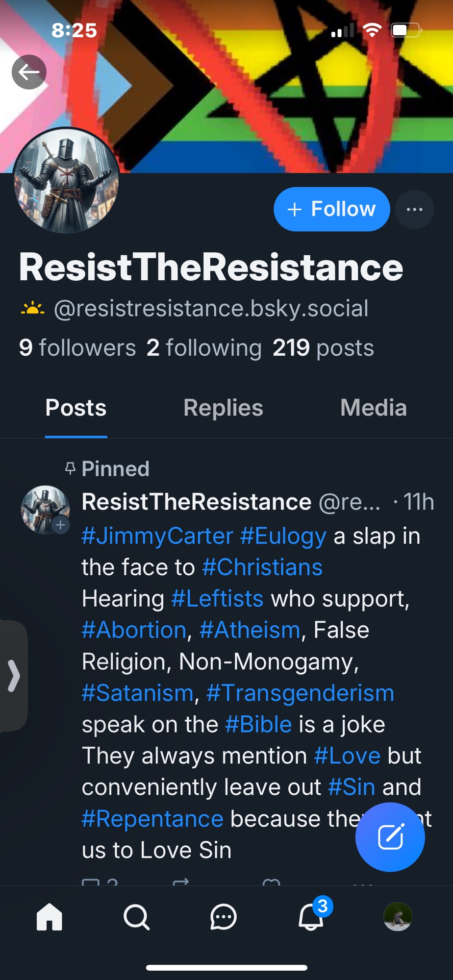View the 9 followers list
The width and height of the screenshot is (453, 980).
77,348
